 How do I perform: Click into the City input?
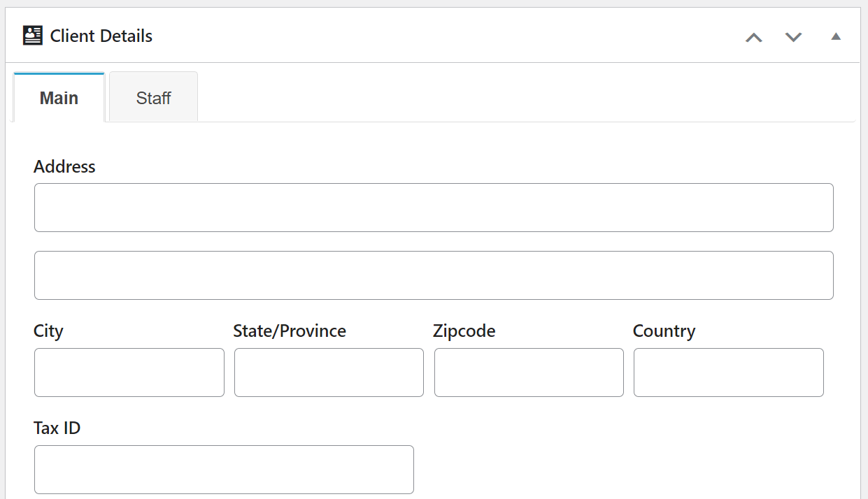click(129, 373)
